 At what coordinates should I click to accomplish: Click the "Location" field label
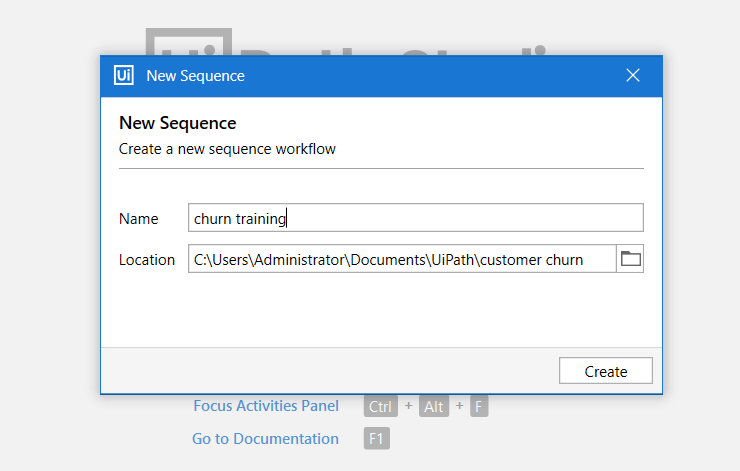[x=147, y=260]
